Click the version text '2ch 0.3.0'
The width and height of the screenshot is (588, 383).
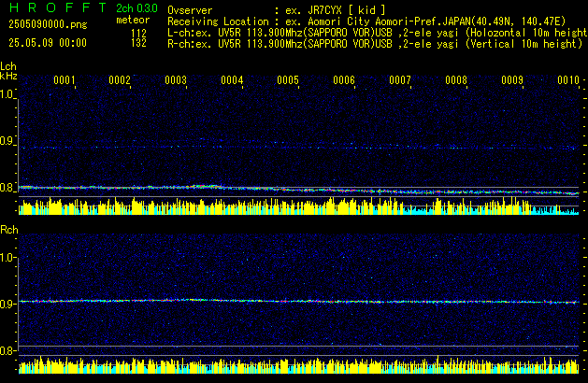(x=136, y=8)
